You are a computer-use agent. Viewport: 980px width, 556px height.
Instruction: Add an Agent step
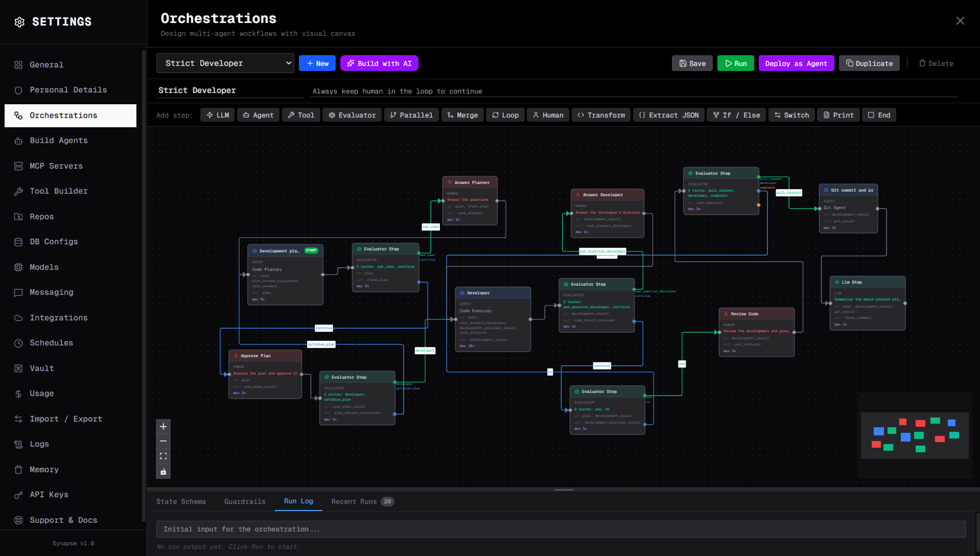[x=258, y=115]
